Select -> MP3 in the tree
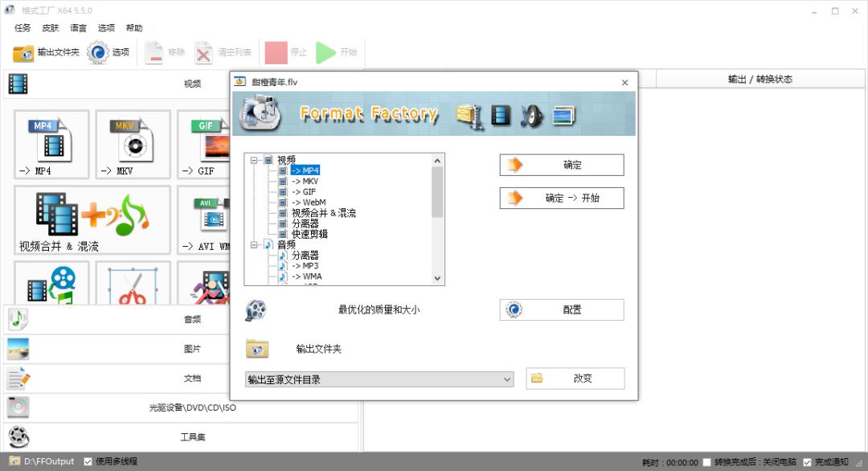 pyautogui.click(x=305, y=266)
